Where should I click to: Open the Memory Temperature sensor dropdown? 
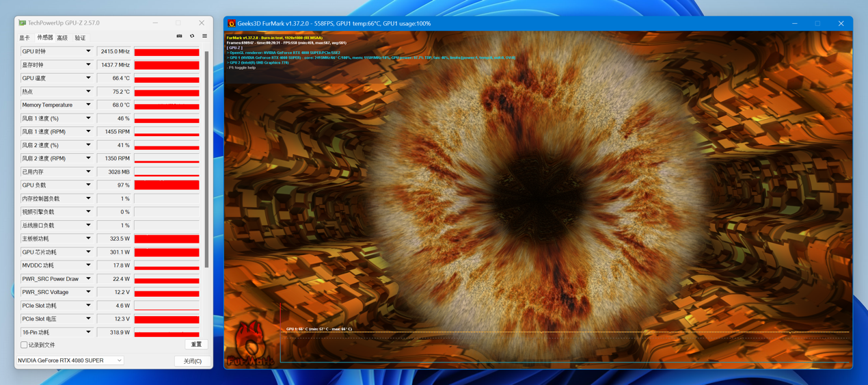pyautogui.click(x=88, y=105)
